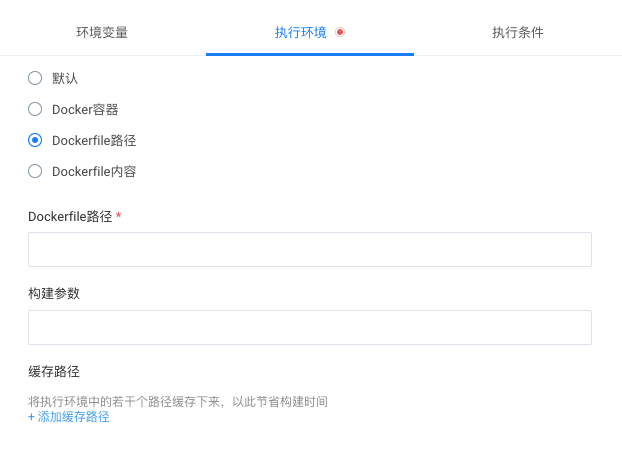Click the Dockerfile内容 option label text

coord(94,171)
